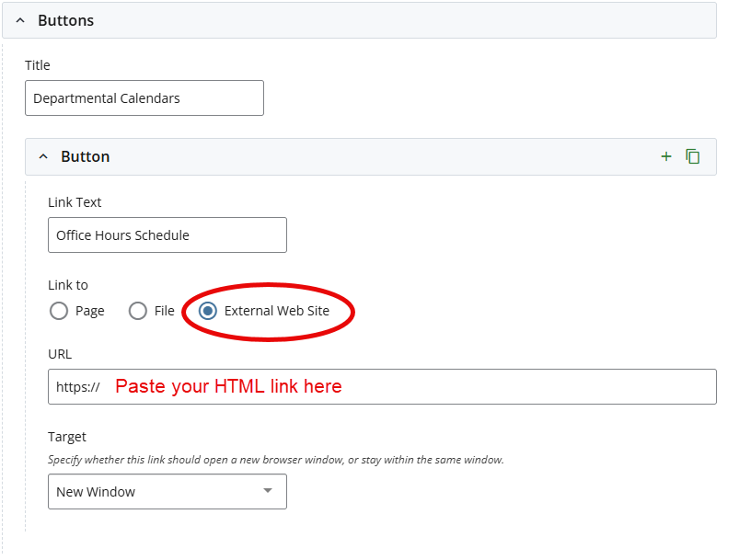Click the Button group header label
739x560 pixels.
pyautogui.click(x=86, y=156)
